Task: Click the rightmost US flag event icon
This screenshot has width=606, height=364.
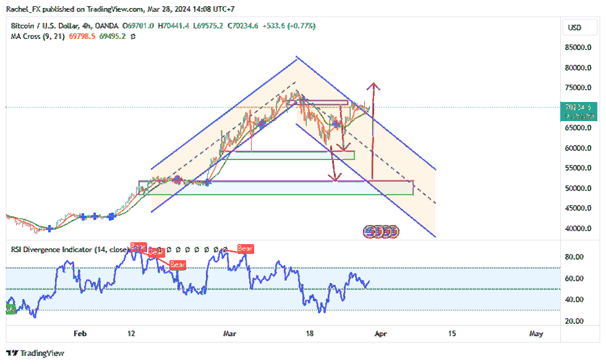Action: click(393, 232)
